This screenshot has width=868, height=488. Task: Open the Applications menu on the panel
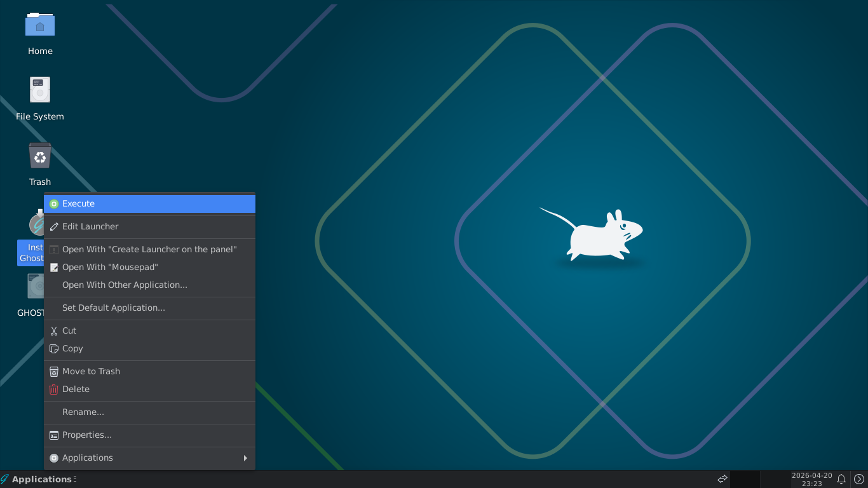[36, 479]
